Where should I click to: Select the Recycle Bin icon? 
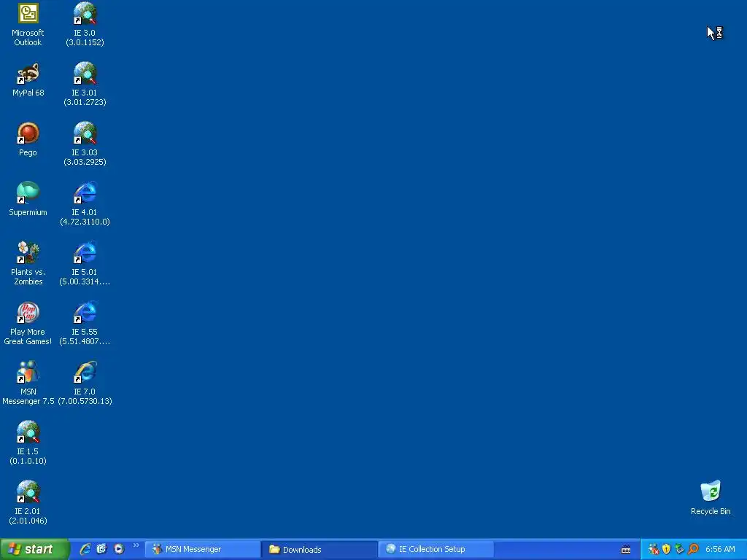coord(711,497)
